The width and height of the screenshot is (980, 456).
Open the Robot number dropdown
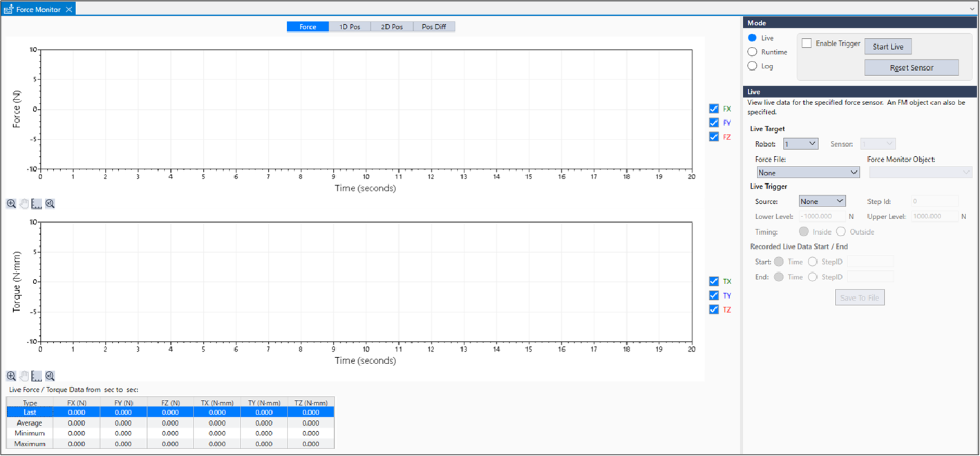click(800, 144)
